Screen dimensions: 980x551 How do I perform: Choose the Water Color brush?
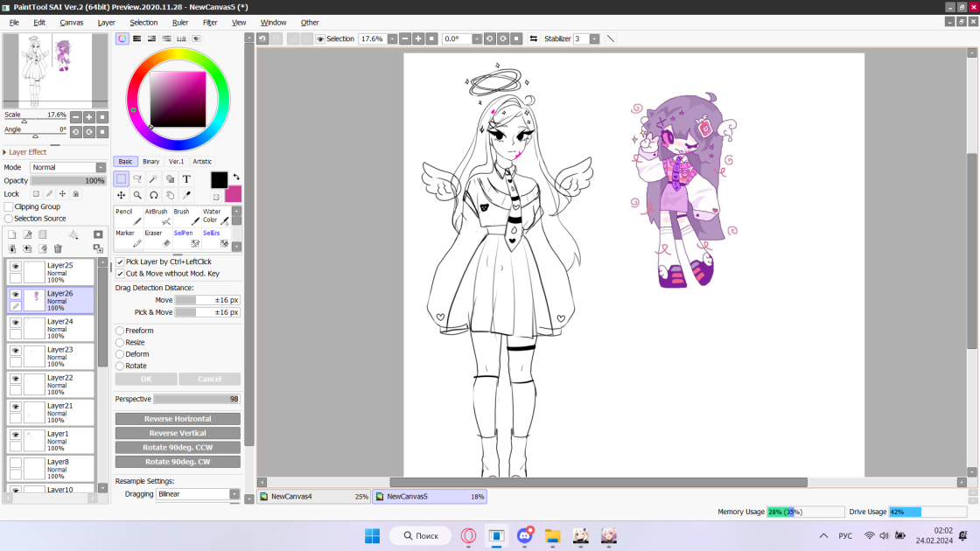pyautogui.click(x=215, y=216)
